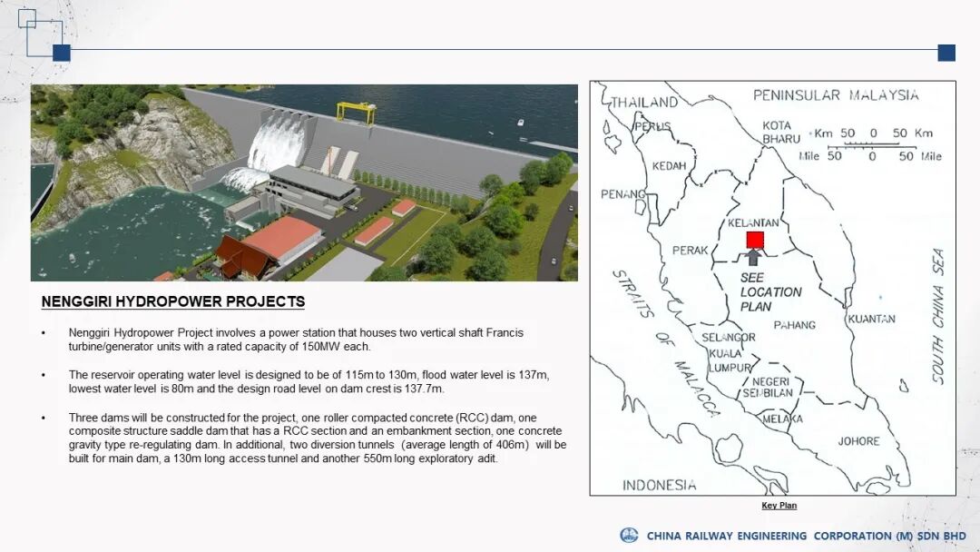980x552 pixels.
Task: Click the 'SOUTH CHINA SEA' label
Action: (938, 316)
